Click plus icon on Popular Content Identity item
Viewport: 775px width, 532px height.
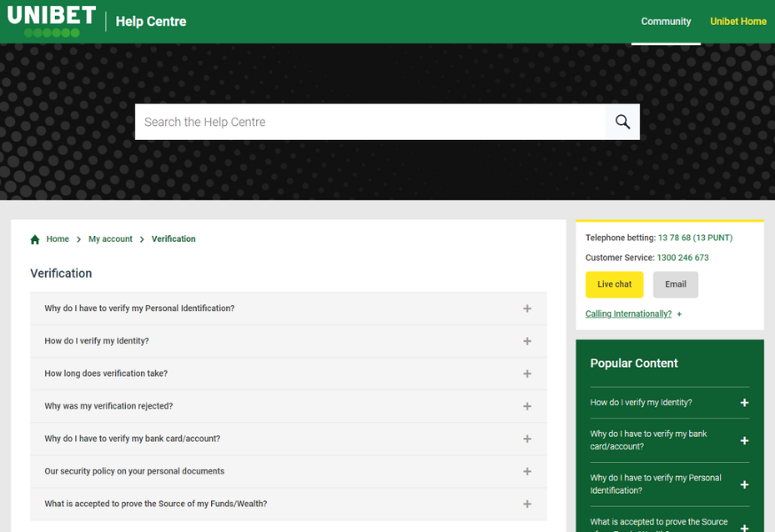[744, 403]
